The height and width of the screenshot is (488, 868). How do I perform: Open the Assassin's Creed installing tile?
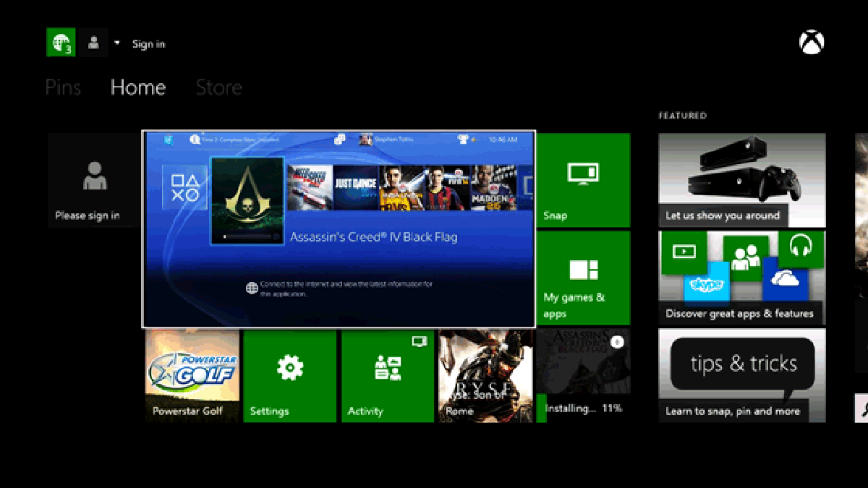coord(583,376)
